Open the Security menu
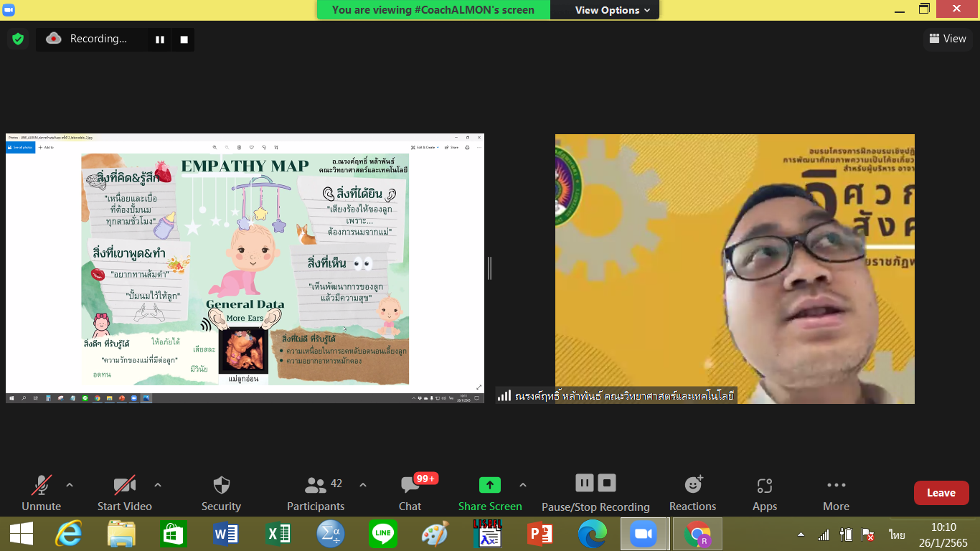980x551 pixels. click(221, 494)
